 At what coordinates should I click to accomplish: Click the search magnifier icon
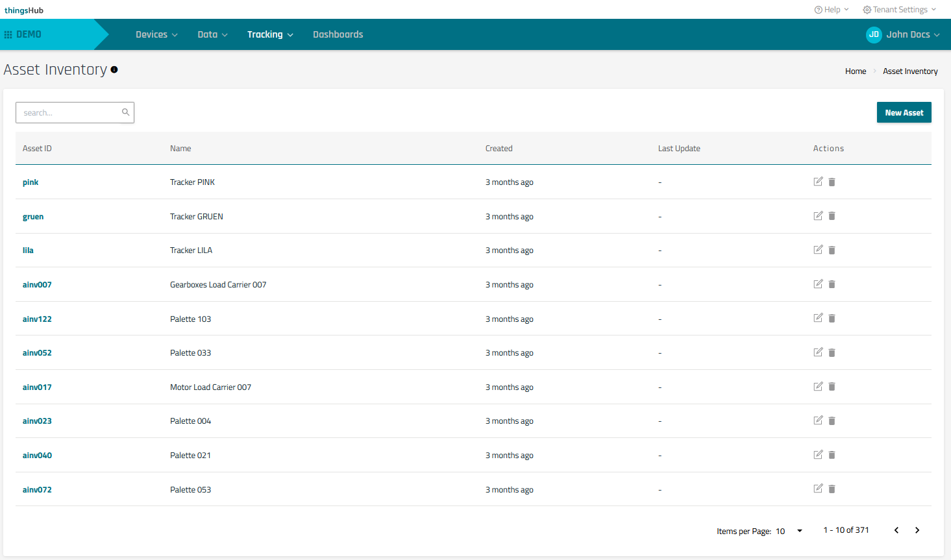(x=125, y=112)
